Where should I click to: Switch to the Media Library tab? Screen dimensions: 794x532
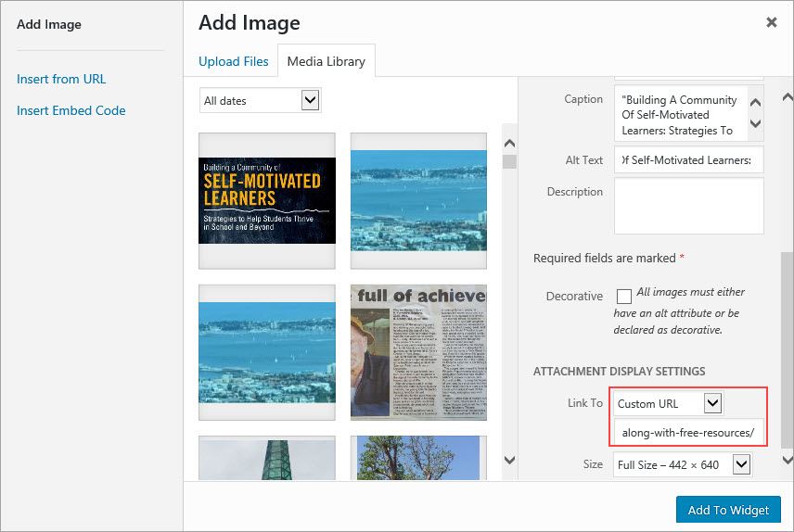coord(327,61)
